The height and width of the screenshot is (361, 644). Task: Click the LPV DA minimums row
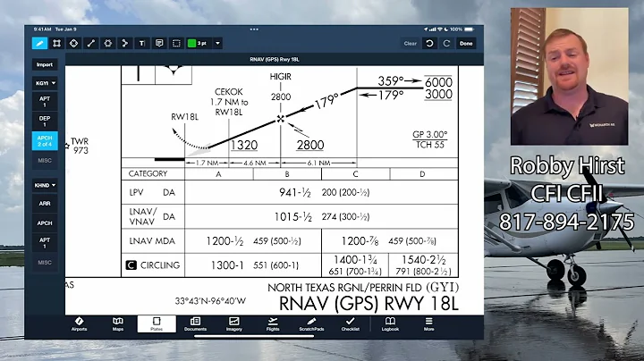click(x=290, y=192)
